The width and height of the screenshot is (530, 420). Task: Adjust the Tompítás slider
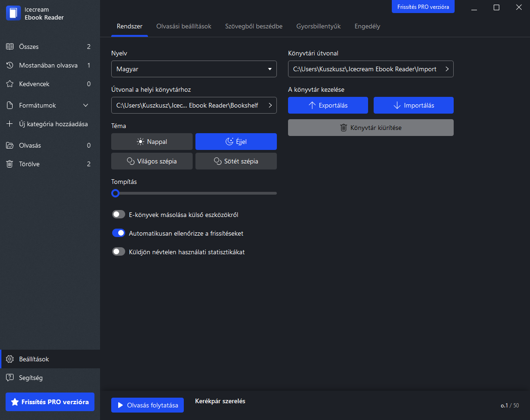(115, 193)
